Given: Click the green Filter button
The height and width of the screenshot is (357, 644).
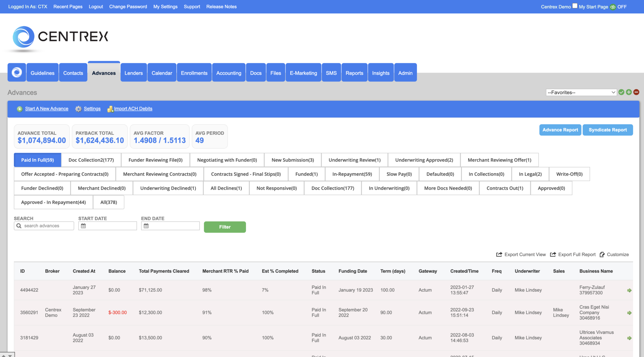Looking at the screenshot, I should pyautogui.click(x=225, y=227).
